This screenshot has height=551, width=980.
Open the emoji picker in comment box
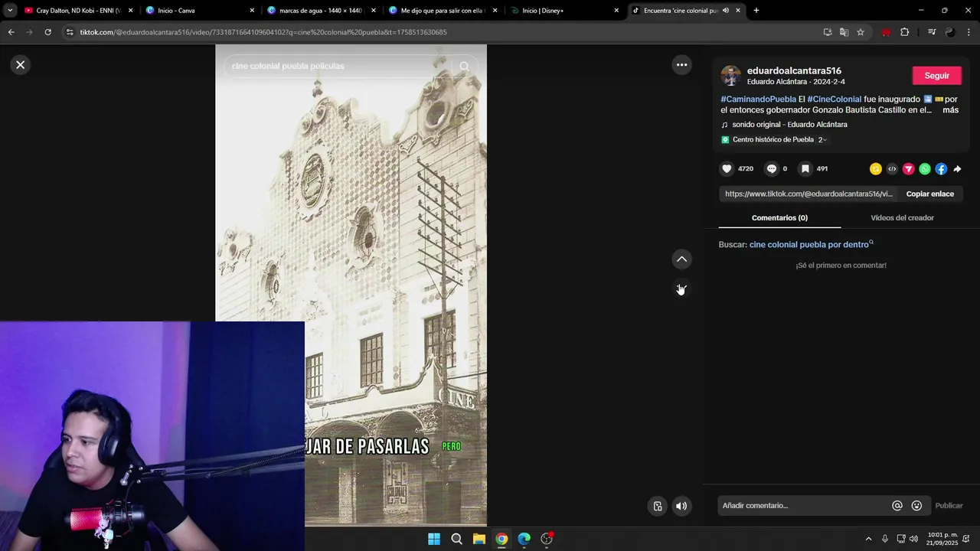click(916, 506)
